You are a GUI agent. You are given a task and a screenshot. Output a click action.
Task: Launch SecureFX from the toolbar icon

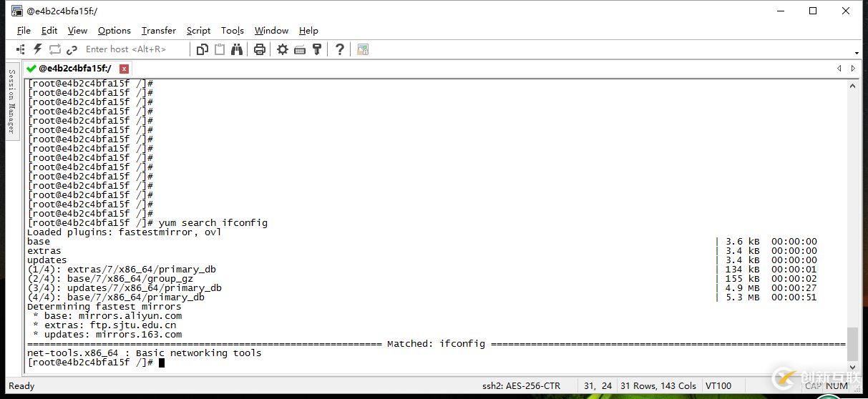(x=363, y=49)
